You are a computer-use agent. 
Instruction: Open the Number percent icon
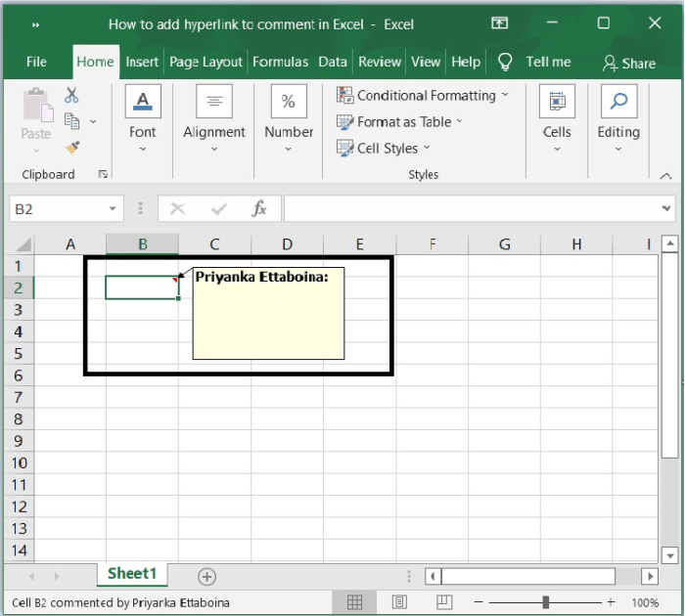point(289,102)
